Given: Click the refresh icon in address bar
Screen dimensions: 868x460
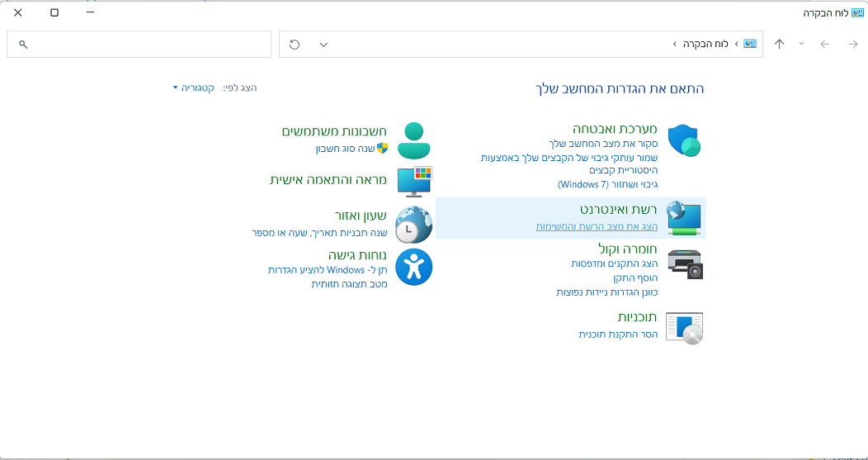Looking at the screenshot, I should [295, 45].
